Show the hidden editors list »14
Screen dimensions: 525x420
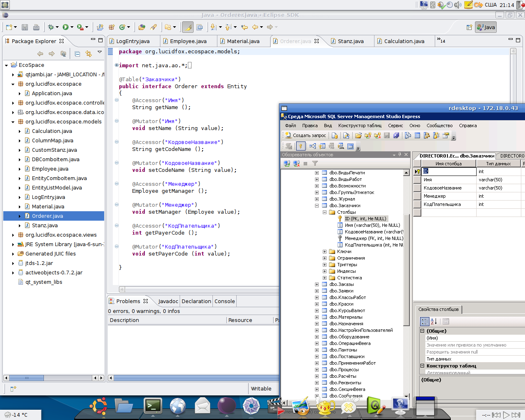(x=441, y=41)
